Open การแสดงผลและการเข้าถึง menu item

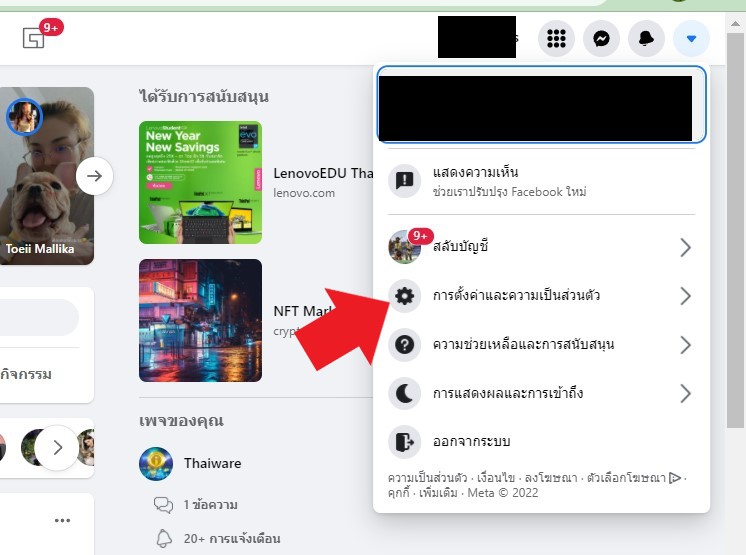click(x=541, y=394)
